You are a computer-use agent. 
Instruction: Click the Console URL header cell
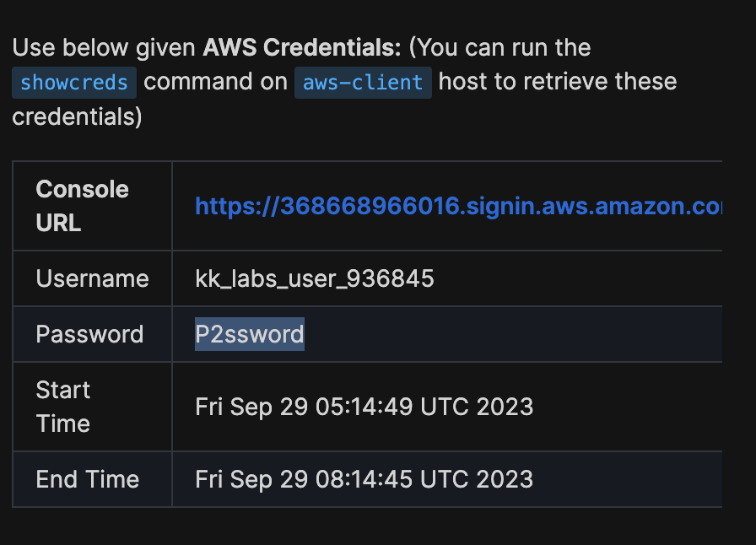pos(82,206)
